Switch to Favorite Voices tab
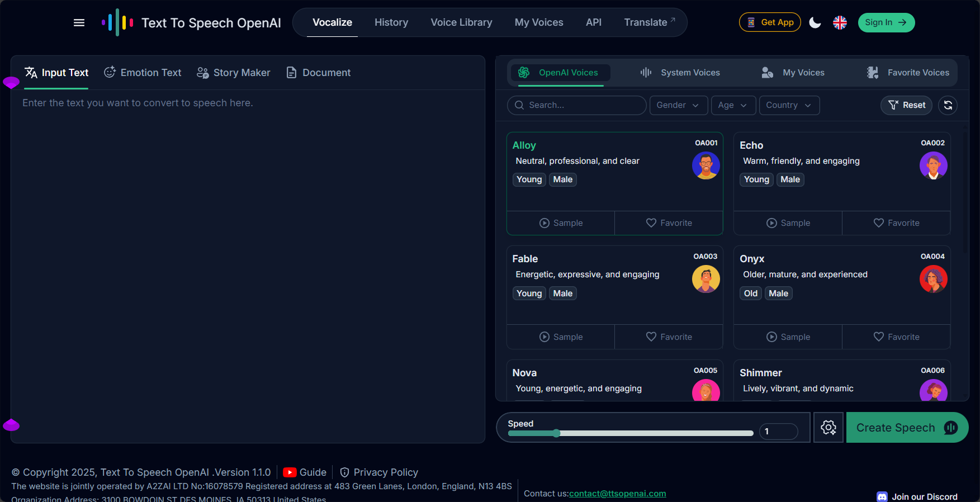 pos(908,73)
